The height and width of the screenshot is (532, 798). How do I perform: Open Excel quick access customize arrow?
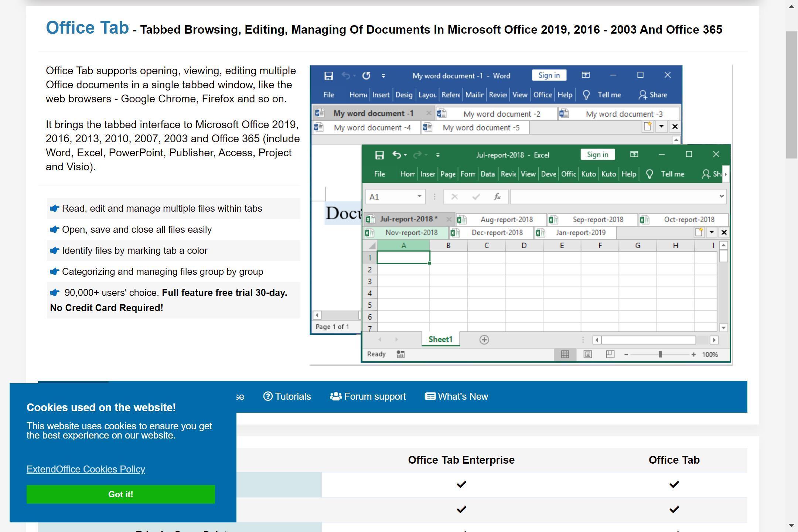(438, 155)
